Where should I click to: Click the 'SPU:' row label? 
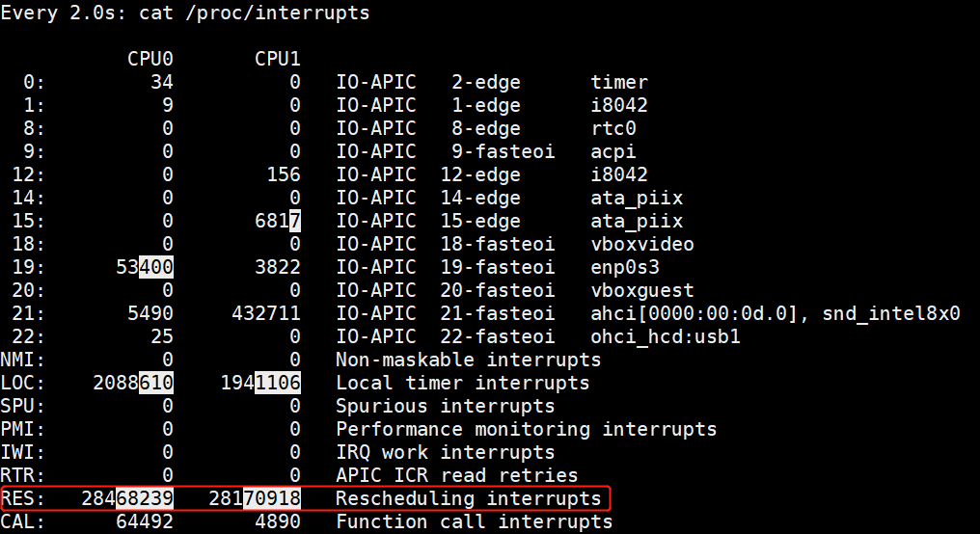click(23, 406)
